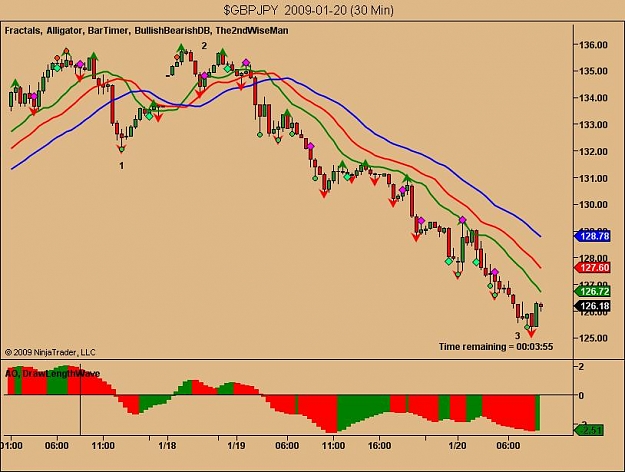The height and width of the screenshot is (472, 625).
Task: Click the green -2.51 AO value marker
Action: pyautogui.click(x=589, y=430)
